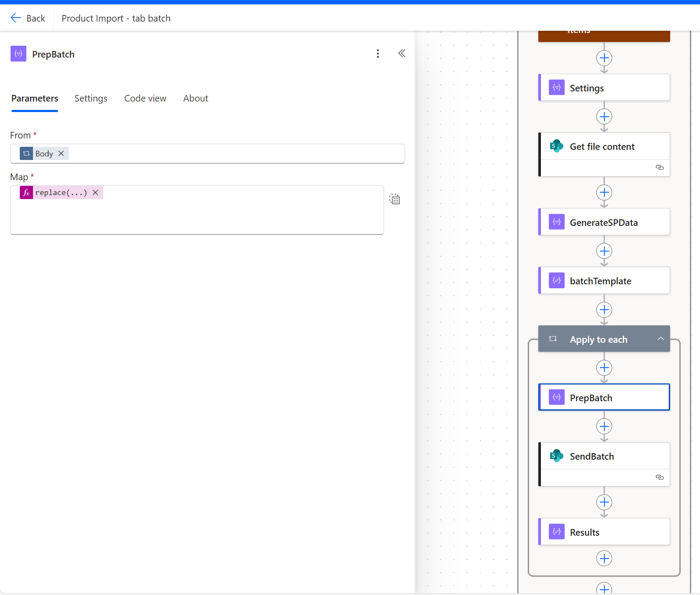Select the batchTemplate compose action
This screenshot has height=595, width=700.
pos(600,281)
